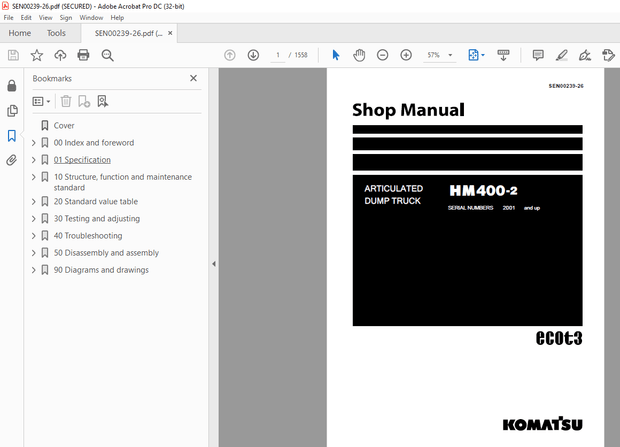This screenshot has width=620, height=447.
Task: Click the new bookmark icon
Action: [x=84, y=101]
